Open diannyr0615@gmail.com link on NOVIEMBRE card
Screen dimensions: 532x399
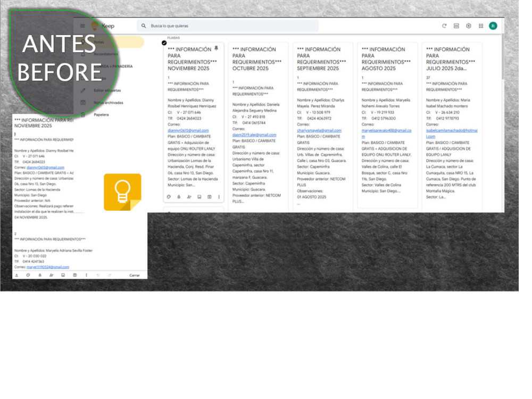(x=188, y=130)
